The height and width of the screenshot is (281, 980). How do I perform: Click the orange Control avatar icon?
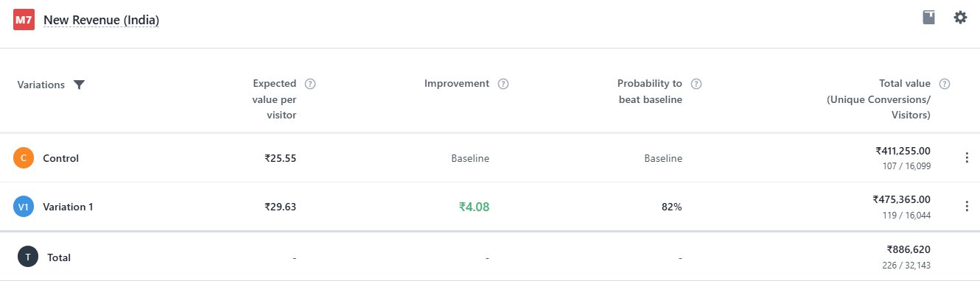pyautogui.click(x=24, y=158)
